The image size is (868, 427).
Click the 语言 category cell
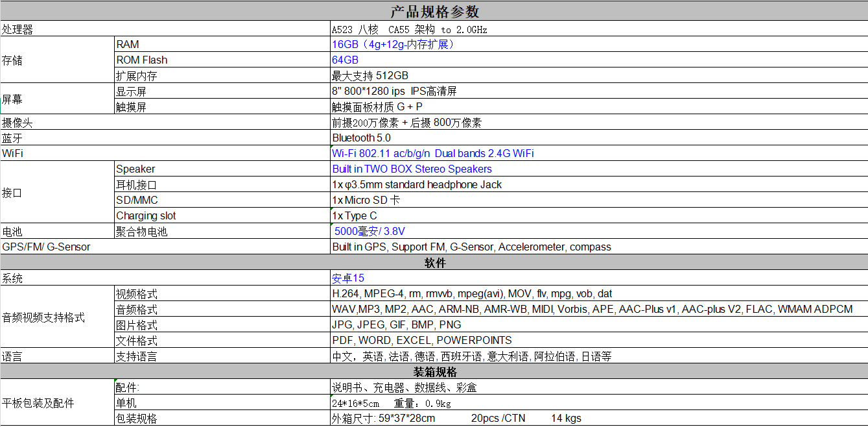pyautogui.click(x=57, y=356)
